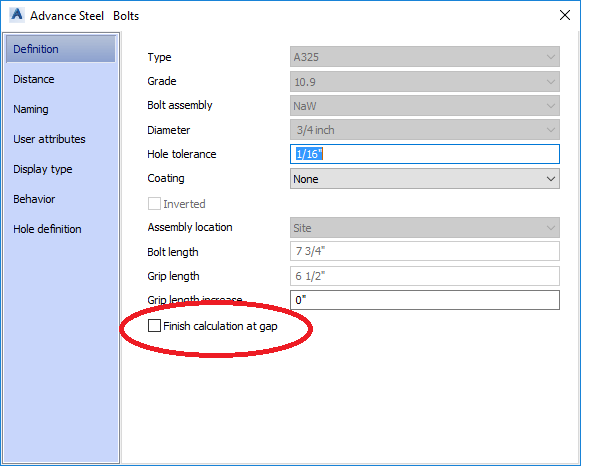
Task: Click the Grip length increase field
Action: point(424,300)
